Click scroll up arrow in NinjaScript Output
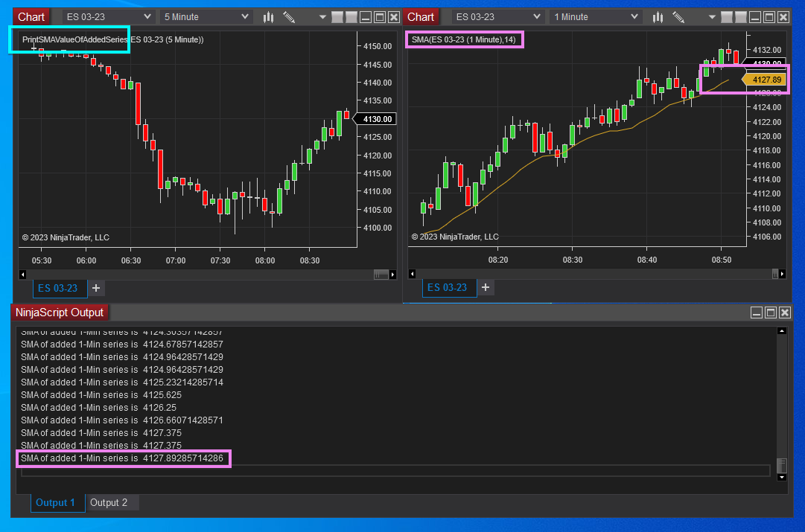 (x=782, y=331)
